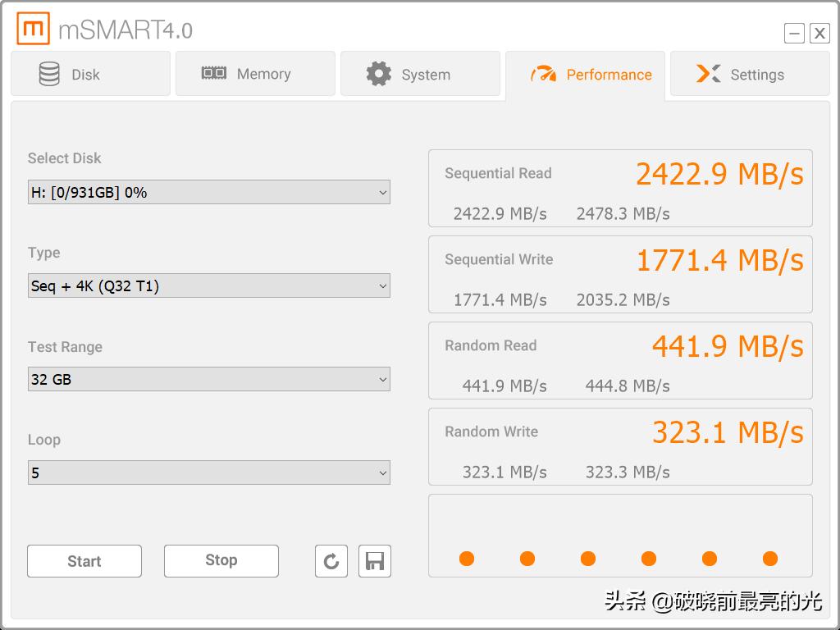Click the Sequential Write result panel
The height and width of the screenshot is (630, 840).
pyautogui.click(x=620, y=275)
